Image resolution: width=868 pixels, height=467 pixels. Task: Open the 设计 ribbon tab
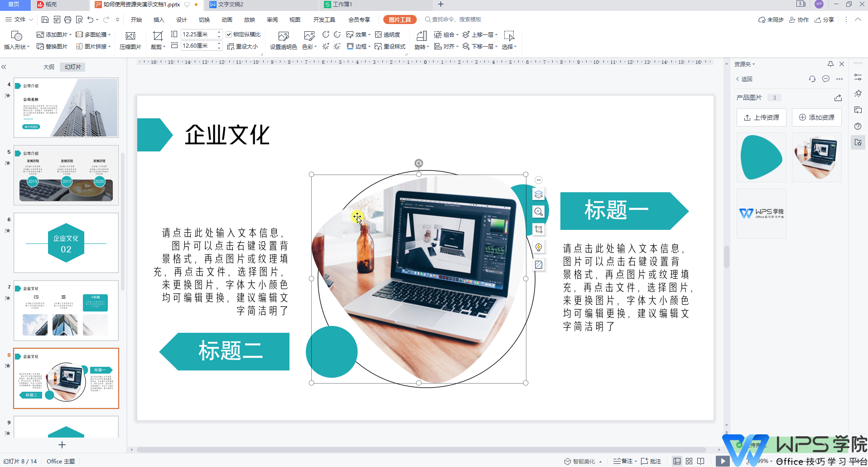coord(181,19)
